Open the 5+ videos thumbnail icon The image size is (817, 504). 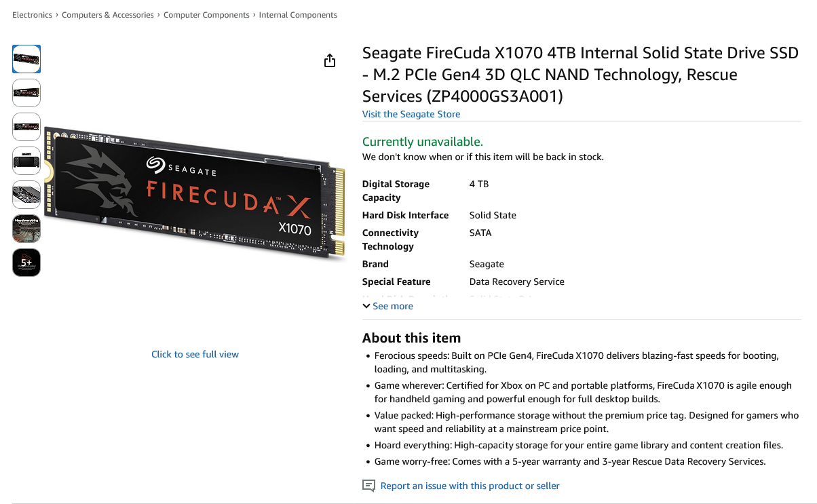[26, 263]
